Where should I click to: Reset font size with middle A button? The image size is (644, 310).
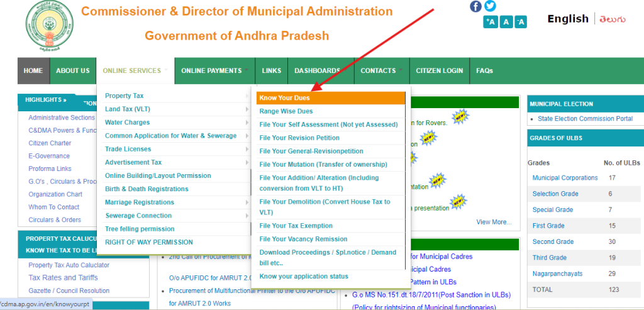[506, 22]
